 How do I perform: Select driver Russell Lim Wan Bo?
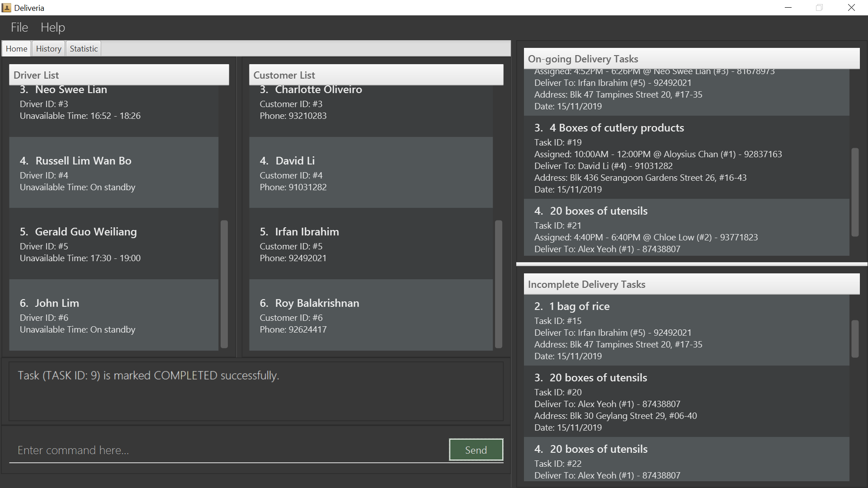(113, 173)
